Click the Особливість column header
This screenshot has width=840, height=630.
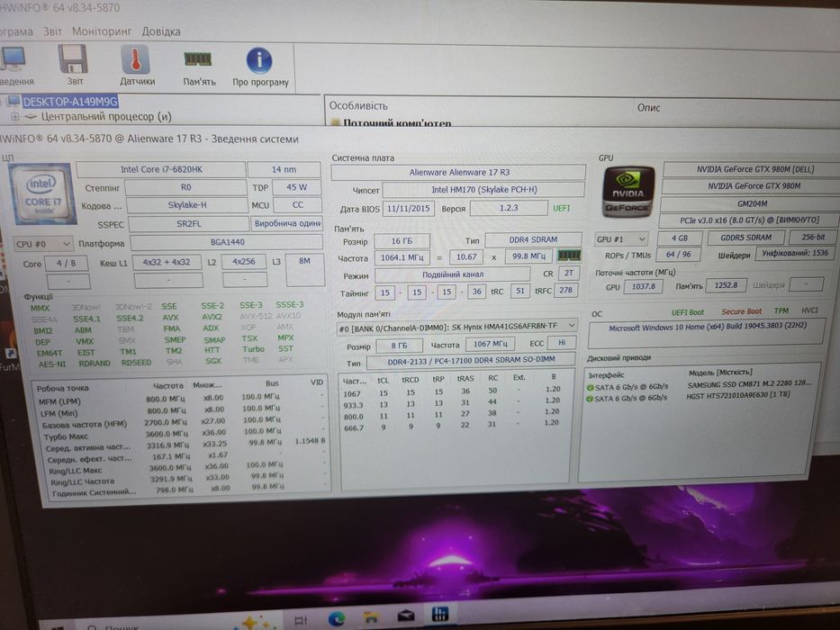tap(358, 106)
